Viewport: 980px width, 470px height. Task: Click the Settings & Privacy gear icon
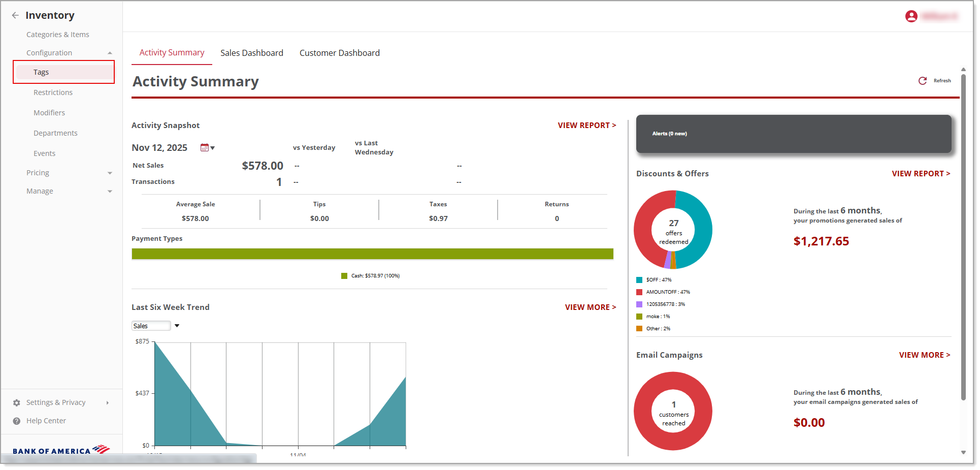[x=17, y=402]
